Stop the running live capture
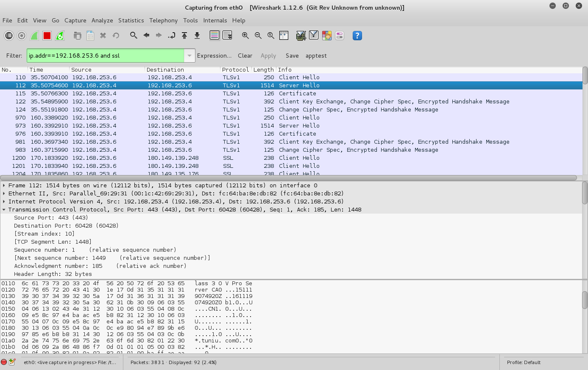 coord(47,36)
